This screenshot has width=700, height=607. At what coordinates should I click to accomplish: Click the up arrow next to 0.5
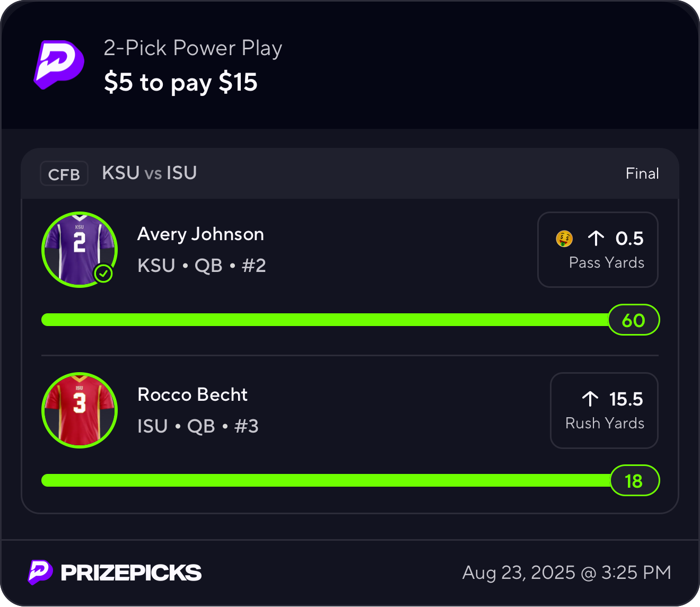point(596,239)
